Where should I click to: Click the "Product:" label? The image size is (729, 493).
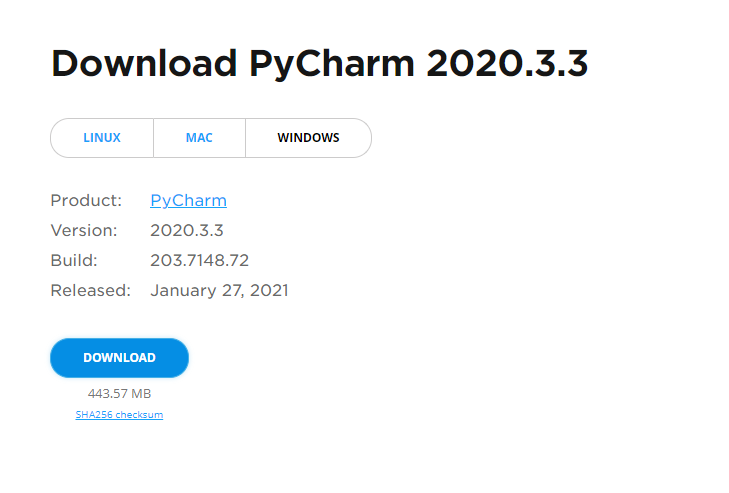[86, 200]
